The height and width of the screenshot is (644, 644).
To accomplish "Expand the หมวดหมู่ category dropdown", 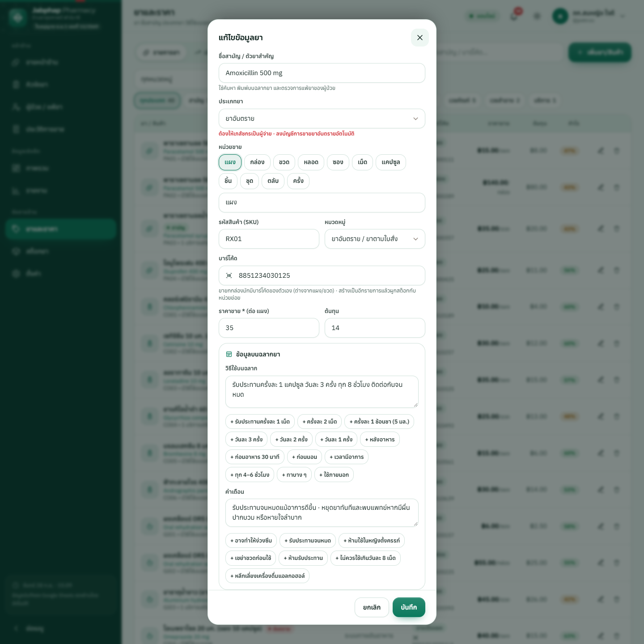I will point(375,239).
